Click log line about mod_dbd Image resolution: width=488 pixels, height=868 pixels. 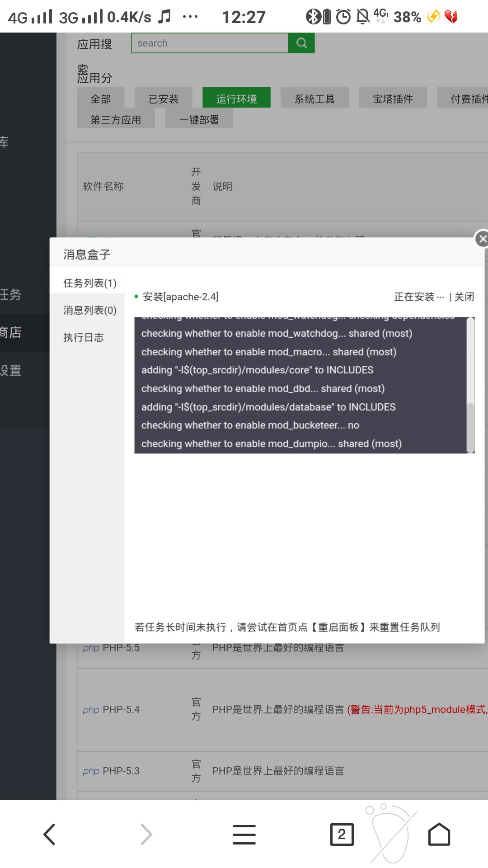[263, 388]
